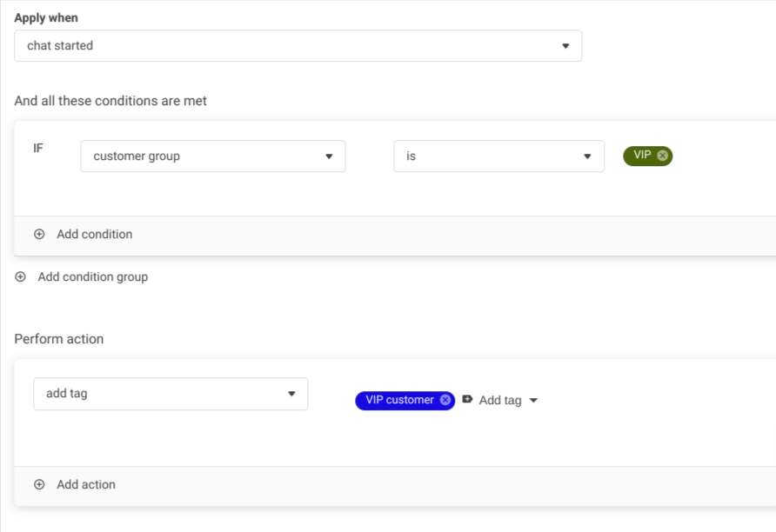Viewport: 776px width, 532px height.
Task: Select the green 'VIP' group chip
Action: point(642,156)
